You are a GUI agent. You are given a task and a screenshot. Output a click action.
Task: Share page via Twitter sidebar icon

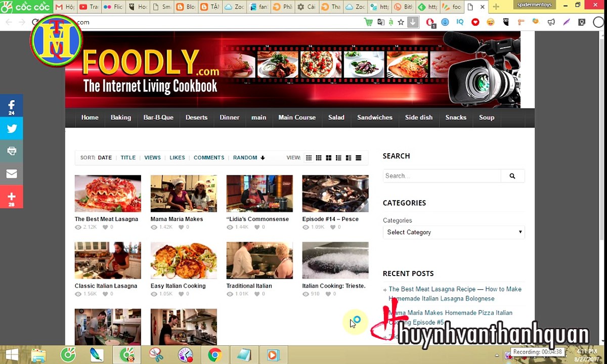pos(11,128)
